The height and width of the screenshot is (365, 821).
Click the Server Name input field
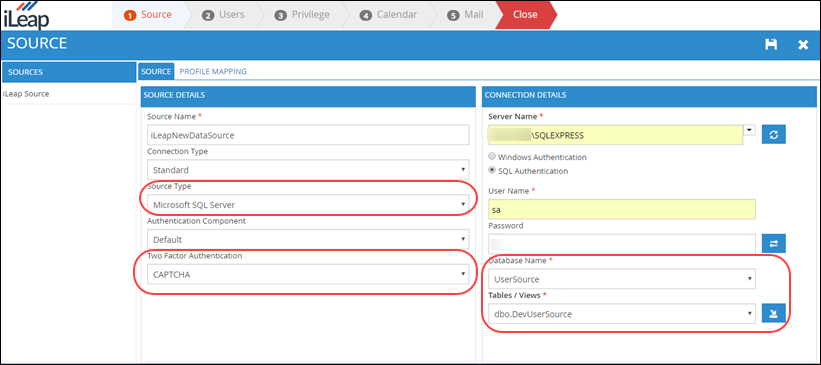(x=615, y=135)
